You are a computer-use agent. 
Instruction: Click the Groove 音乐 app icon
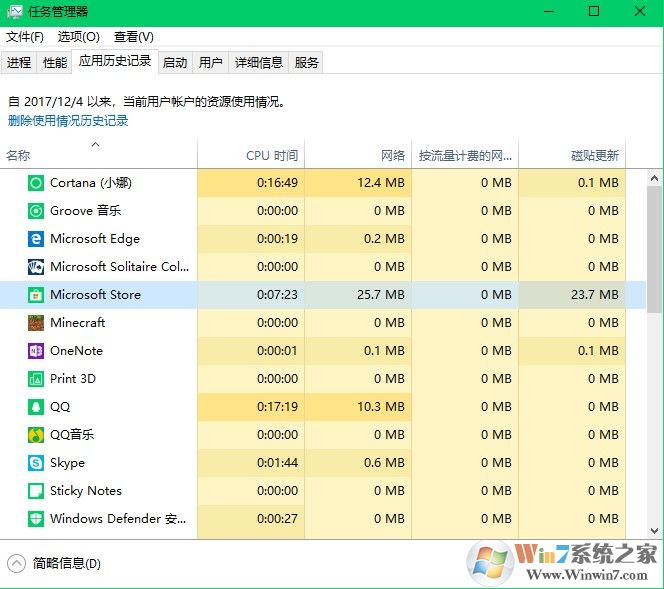[x=35, y=211]
